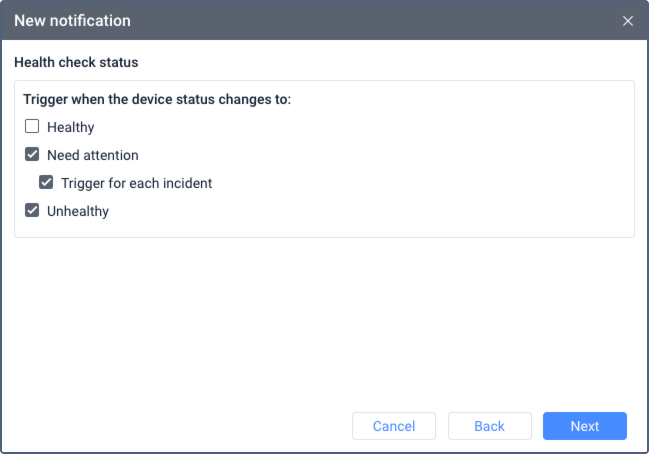Proceed with the Next button
This screenshot has width=649, height=454.
(x=585, y=426)
